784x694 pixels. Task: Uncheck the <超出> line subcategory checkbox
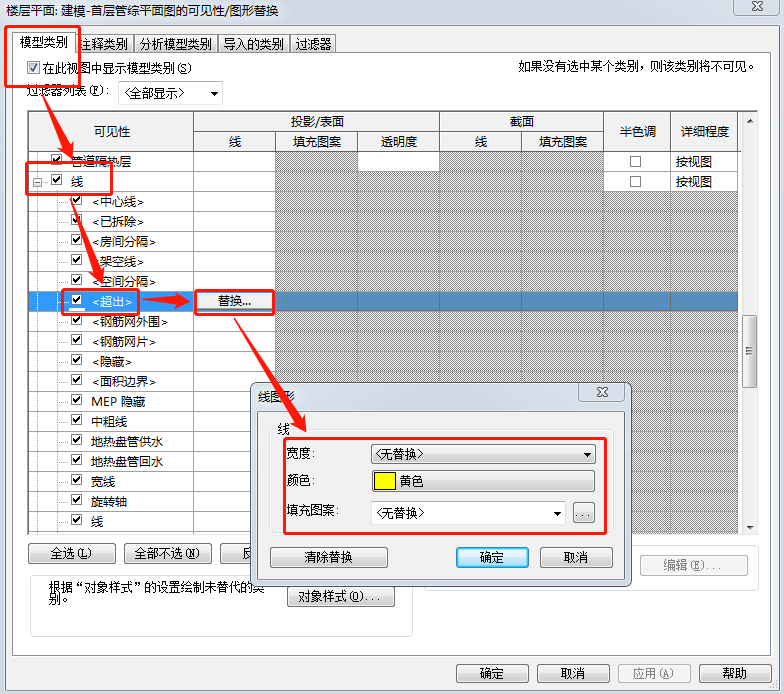pyautogui.click(x=76, y=301)
